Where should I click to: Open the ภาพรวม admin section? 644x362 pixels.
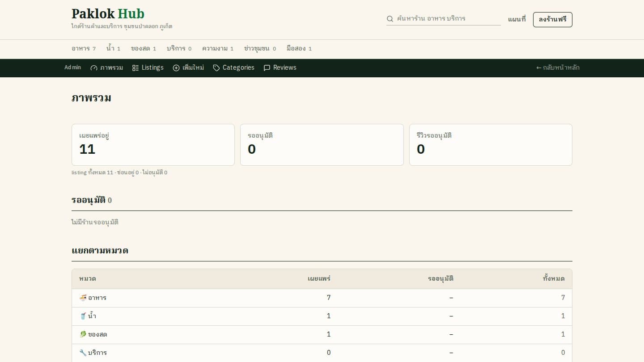tap(107, 68)
